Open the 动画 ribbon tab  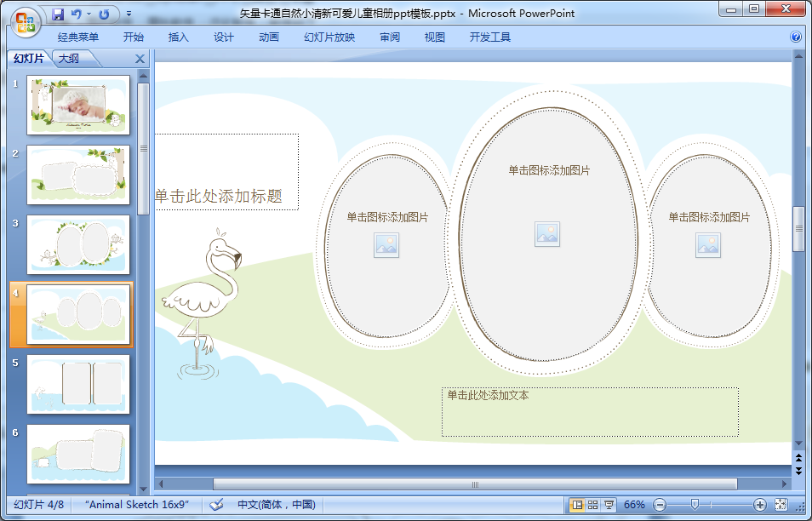[x=269, y=37]
